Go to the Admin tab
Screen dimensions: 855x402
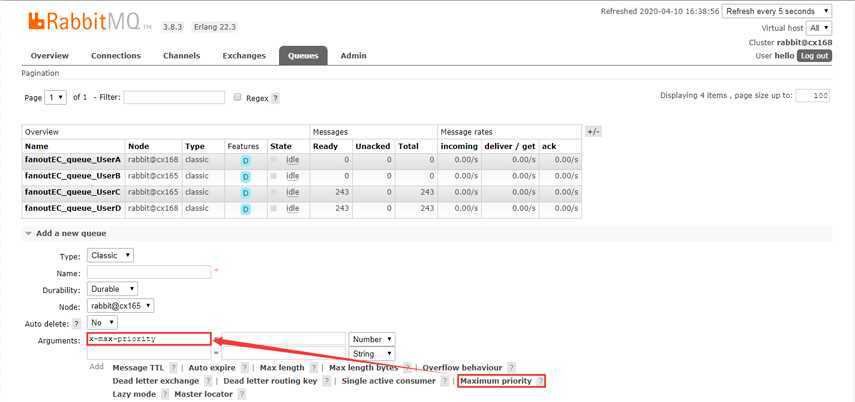(353, 56)
